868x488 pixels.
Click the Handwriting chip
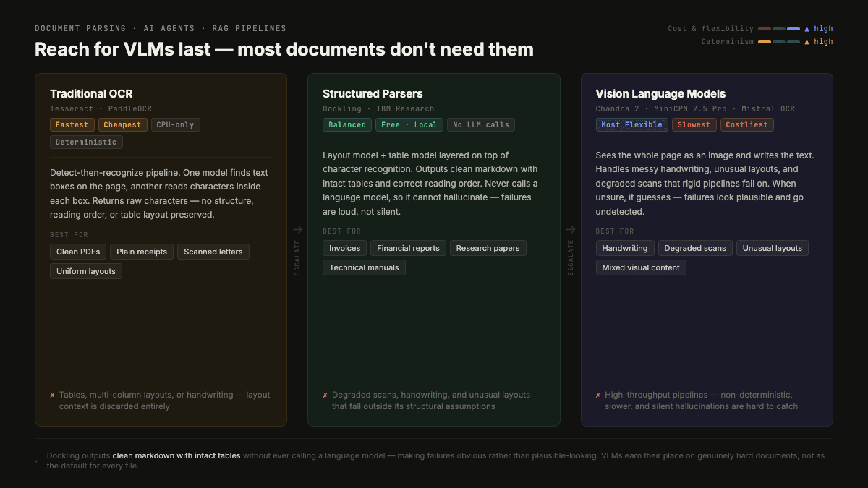coord(625,248)
